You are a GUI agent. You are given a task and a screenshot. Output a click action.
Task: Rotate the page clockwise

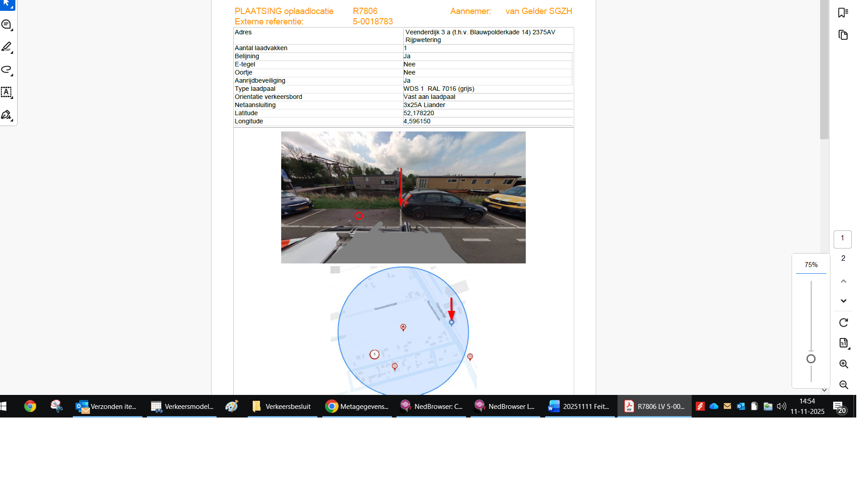click(x=843, y=323)
